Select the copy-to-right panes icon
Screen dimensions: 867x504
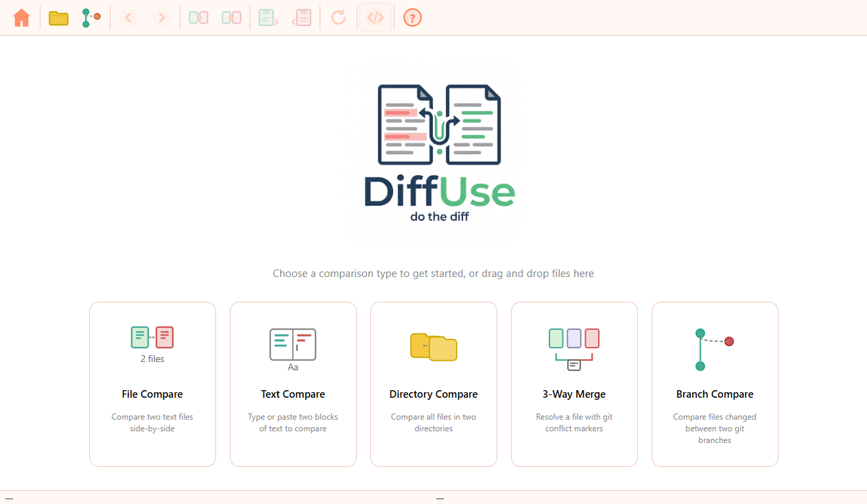(x=198, y=18)
